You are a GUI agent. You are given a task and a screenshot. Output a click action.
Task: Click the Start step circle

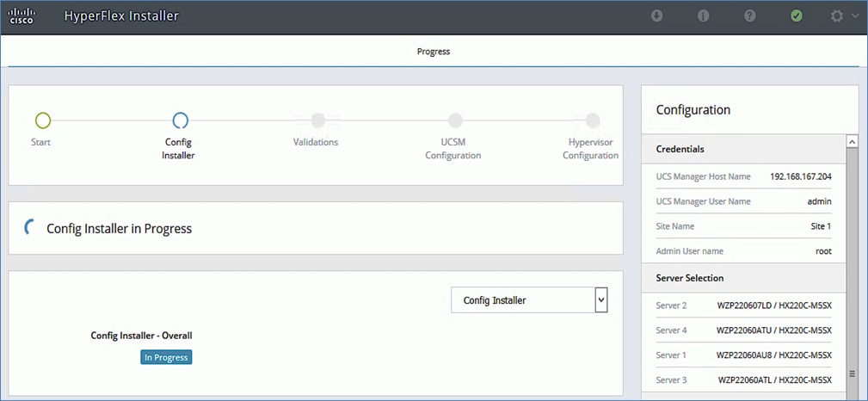(x=43, y=120)
